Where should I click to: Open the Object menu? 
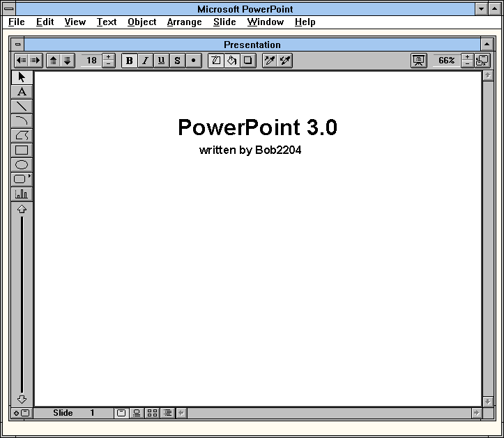(x=142, y=22)
